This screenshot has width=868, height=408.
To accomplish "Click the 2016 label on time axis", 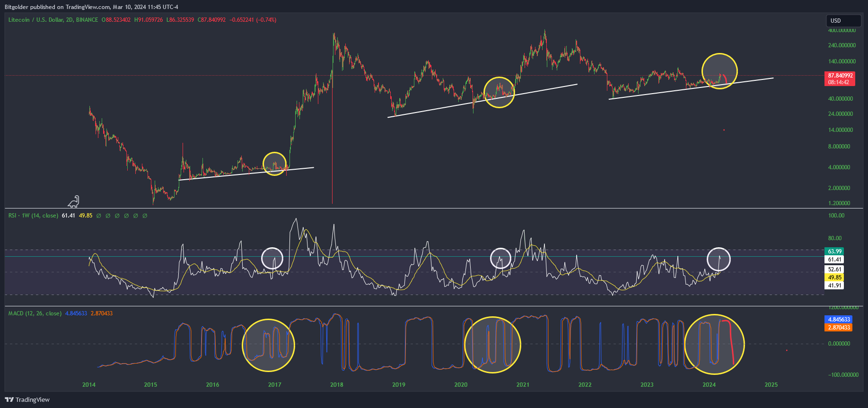I will (213, 385).
